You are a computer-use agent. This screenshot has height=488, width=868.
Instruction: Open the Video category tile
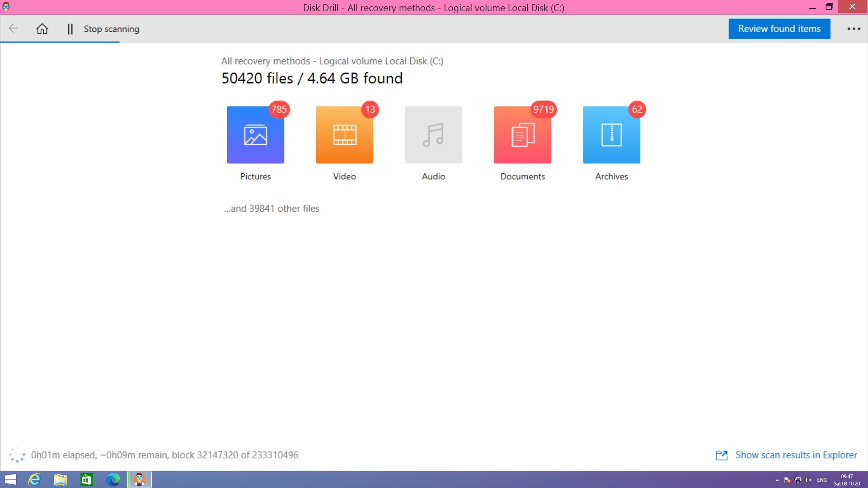tap(345, 135)
